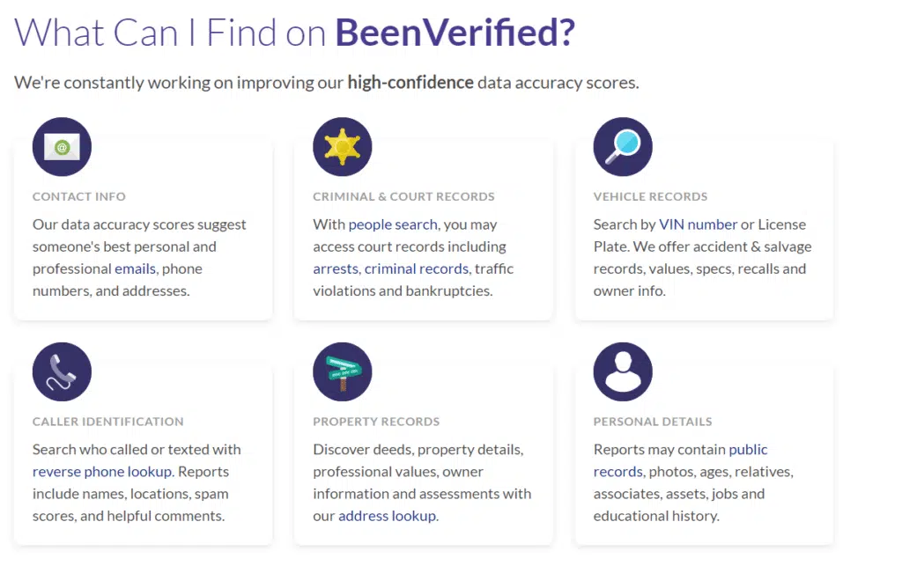Select the Property Records card heading
Viewport: 902px width, 588px height.
click(376, 422)
